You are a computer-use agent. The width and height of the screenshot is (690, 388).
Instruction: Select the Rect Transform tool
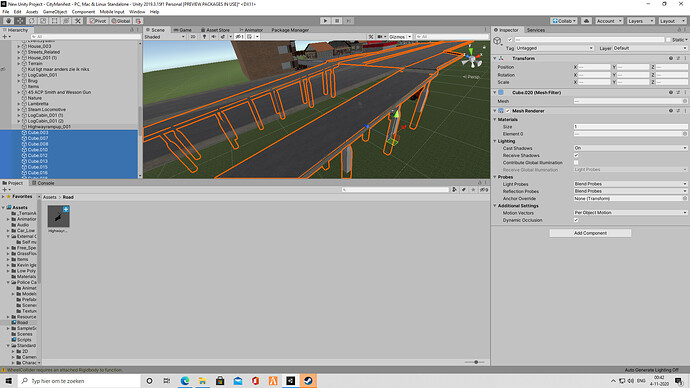(x=55, y=21)
